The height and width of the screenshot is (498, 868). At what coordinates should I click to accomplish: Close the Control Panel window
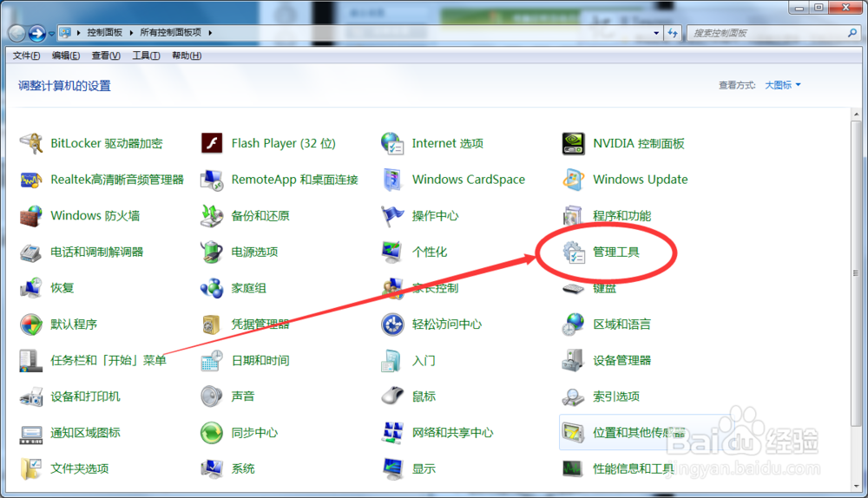[845, 7]
